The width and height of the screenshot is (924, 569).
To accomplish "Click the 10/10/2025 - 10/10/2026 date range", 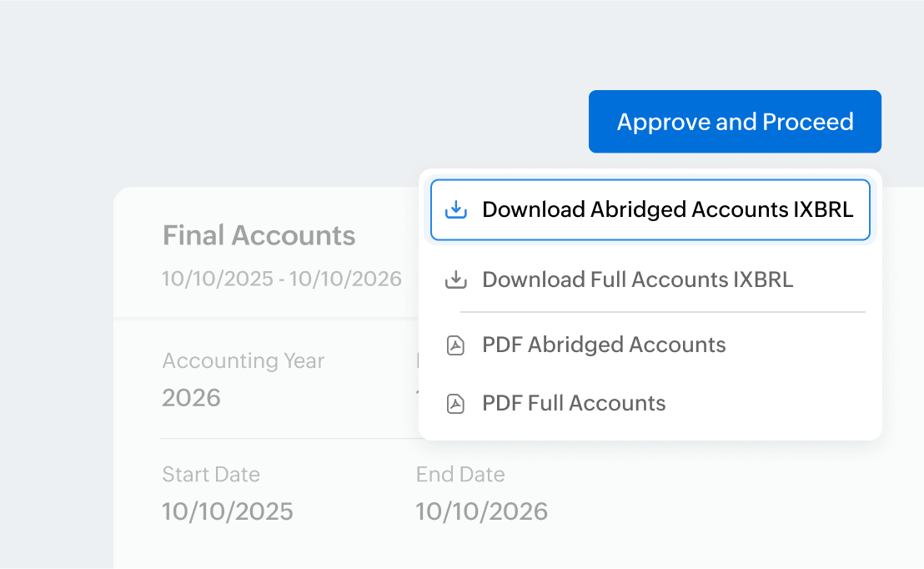I will (x=282, y=279).
